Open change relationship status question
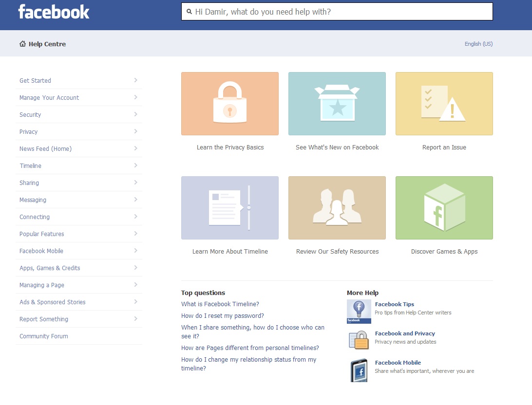This screenshot has height=405, width=532. (248, 364)
